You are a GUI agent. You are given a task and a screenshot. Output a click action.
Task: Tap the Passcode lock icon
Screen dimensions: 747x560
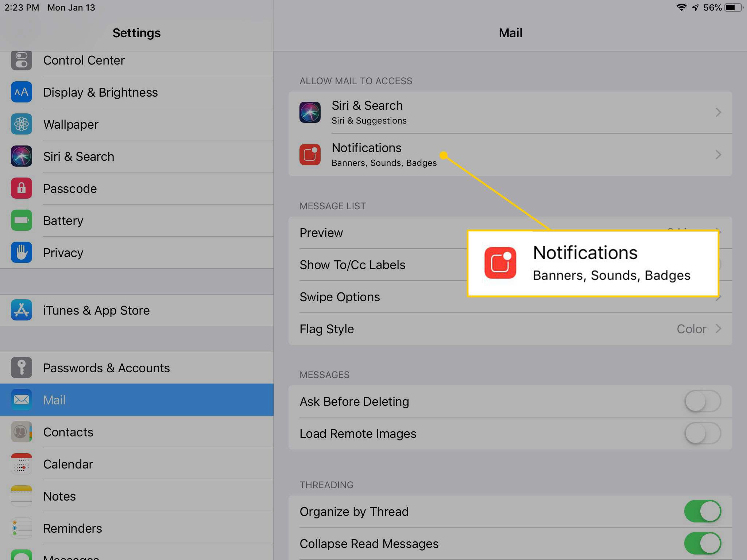click(x=21, y=188)
